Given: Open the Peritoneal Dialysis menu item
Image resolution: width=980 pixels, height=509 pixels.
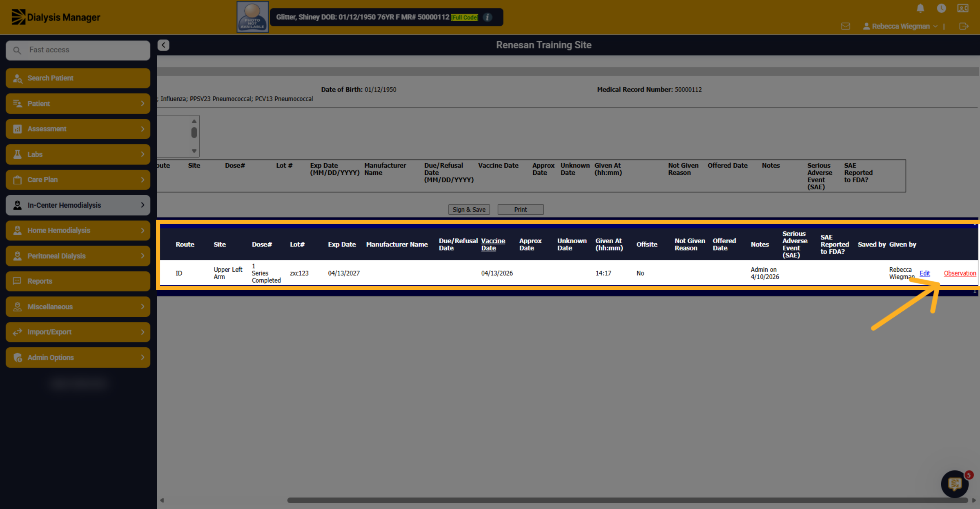Looking at the screenshot, I should [x=78, y=256].
